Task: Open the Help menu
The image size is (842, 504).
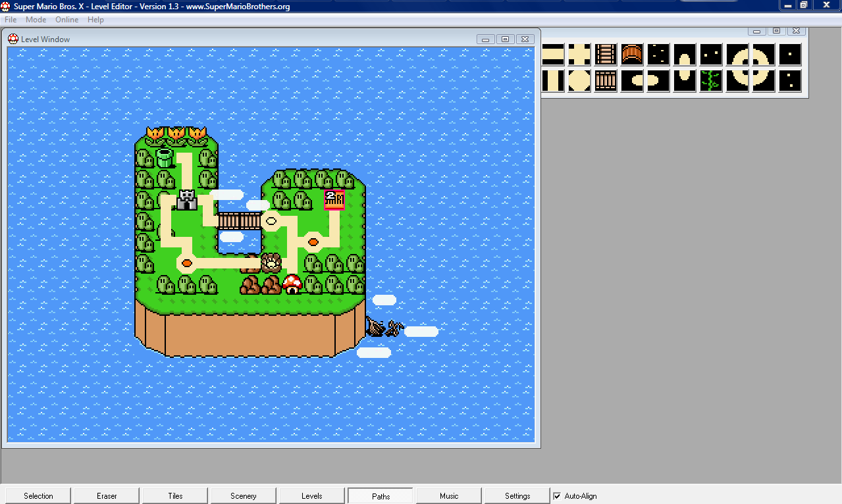Action: pyautogui.click(x=95, y=20)
